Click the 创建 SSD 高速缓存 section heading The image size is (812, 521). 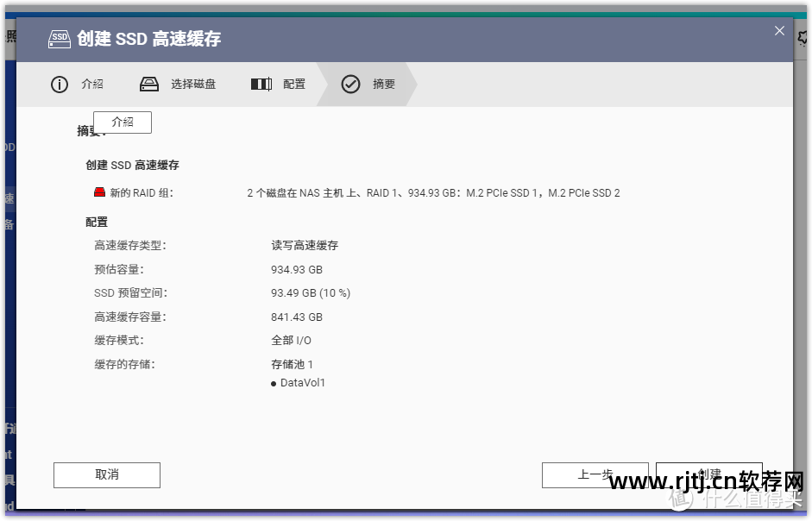pyautogui.click(x=133, y=166)
